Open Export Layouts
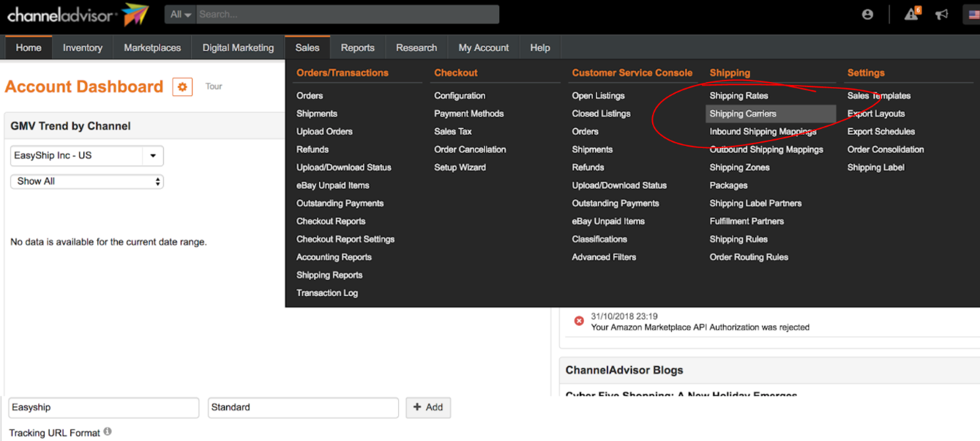The width and height of the screenshot is (980, 441). 876,114
